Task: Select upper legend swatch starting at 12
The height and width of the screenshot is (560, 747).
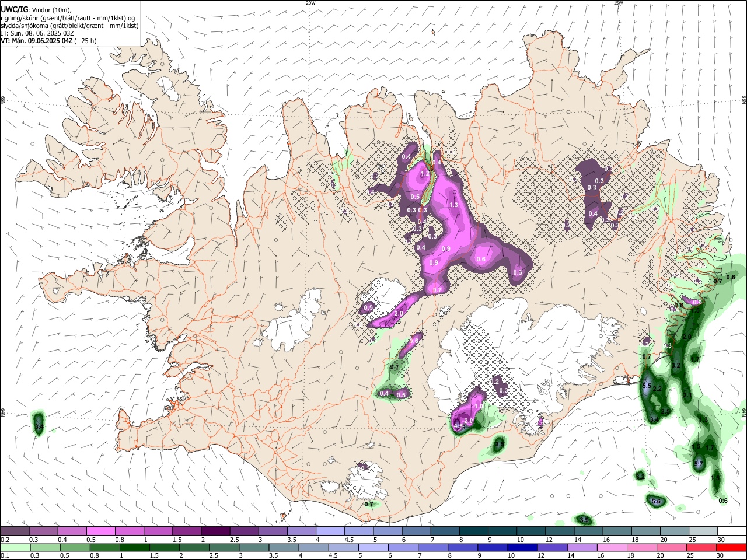Action: pyautogui.click(x=560, y=531)
